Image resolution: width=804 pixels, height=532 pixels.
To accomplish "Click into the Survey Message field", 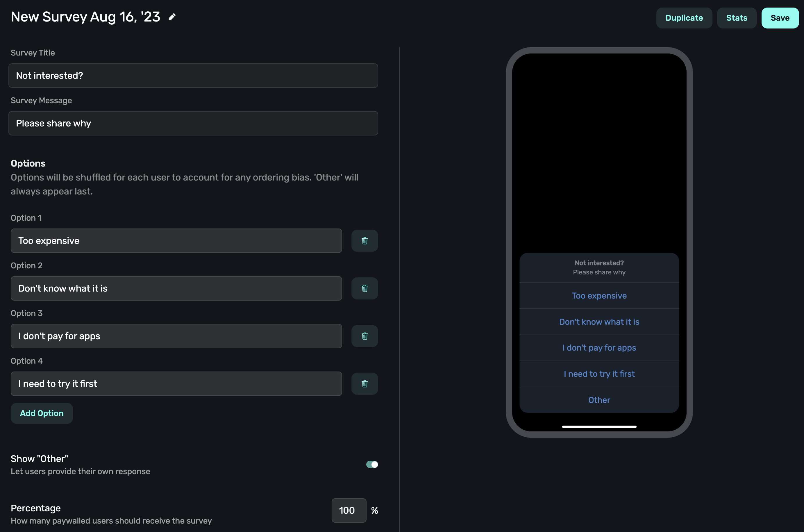I will [x=193, y=123].
